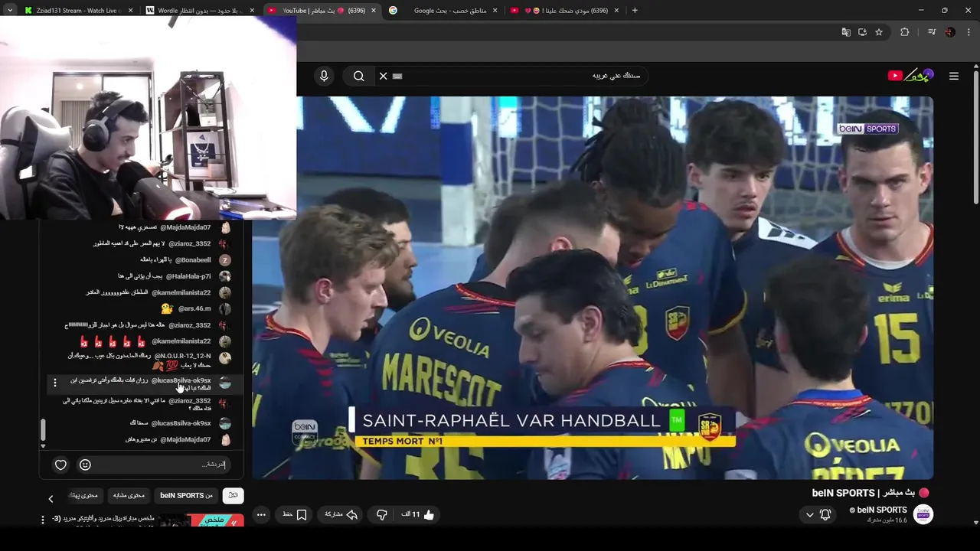Viewport: 980px width, 551px height.
Task: Open the Chrome three-dot menu
Action: click(969, 32)
